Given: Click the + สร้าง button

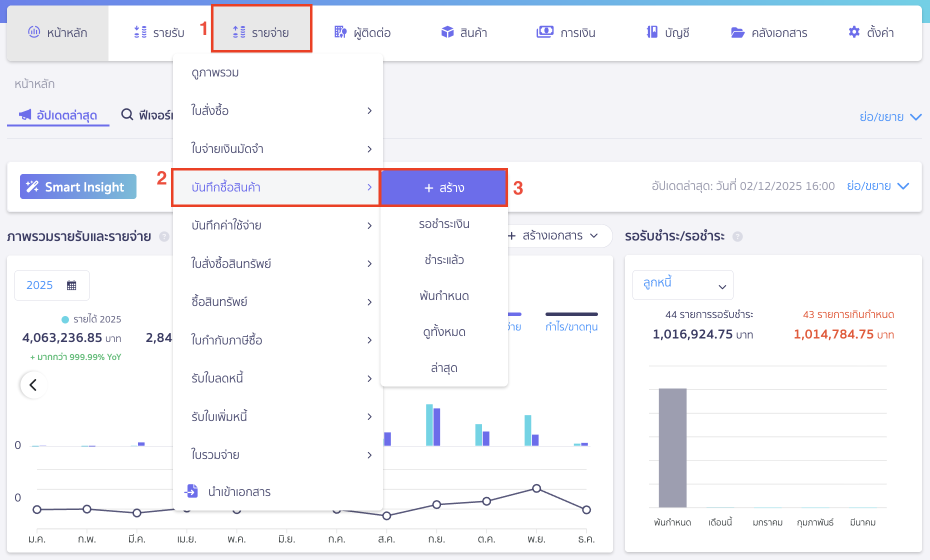Looking at the screenshot, I should point(444,188).
